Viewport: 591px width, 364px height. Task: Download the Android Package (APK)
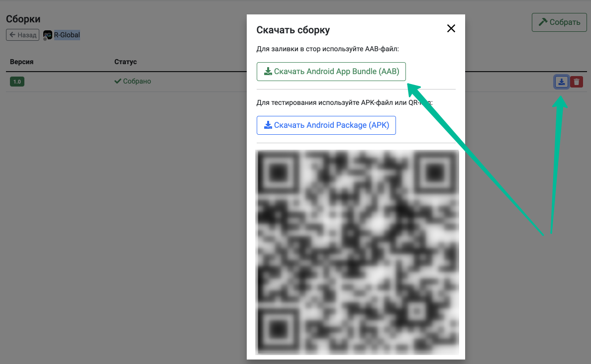(326, 125)
